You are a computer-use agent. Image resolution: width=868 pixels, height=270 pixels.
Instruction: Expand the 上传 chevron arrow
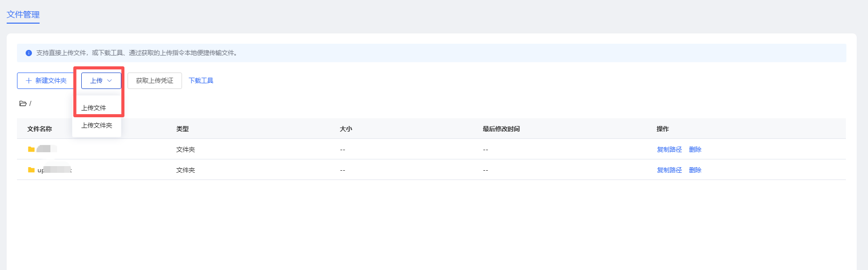click(x=110, y=81)
